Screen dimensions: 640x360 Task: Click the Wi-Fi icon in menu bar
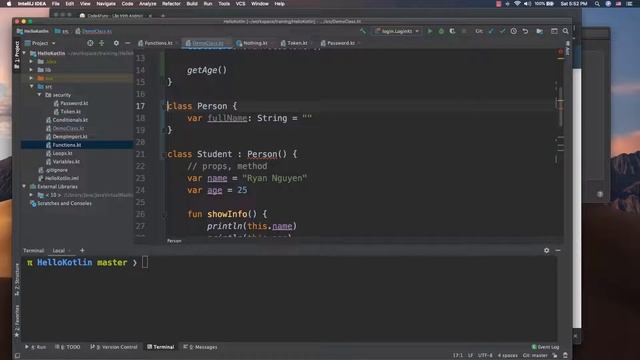click(x=517, y=4)
